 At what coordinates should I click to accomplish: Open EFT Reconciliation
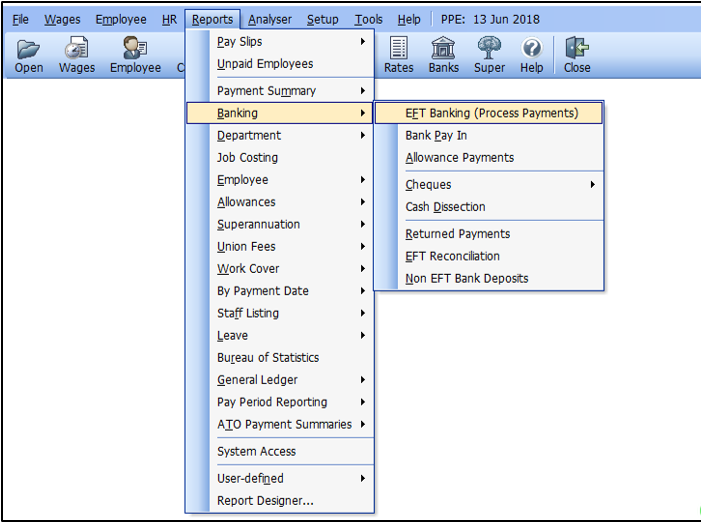pyautogui.click(x=489, y=256)
